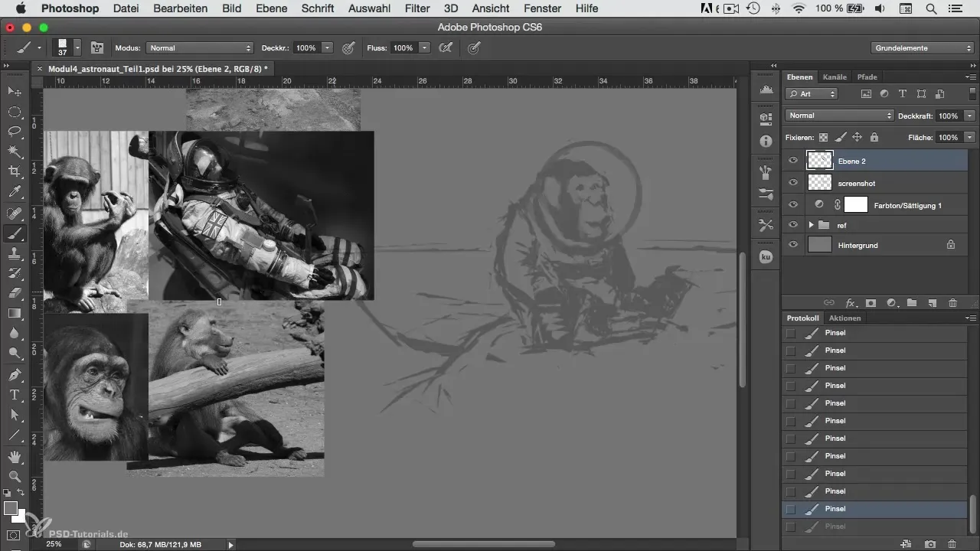
Task: Select the Eyedropper tool
Action: point(15,191)
